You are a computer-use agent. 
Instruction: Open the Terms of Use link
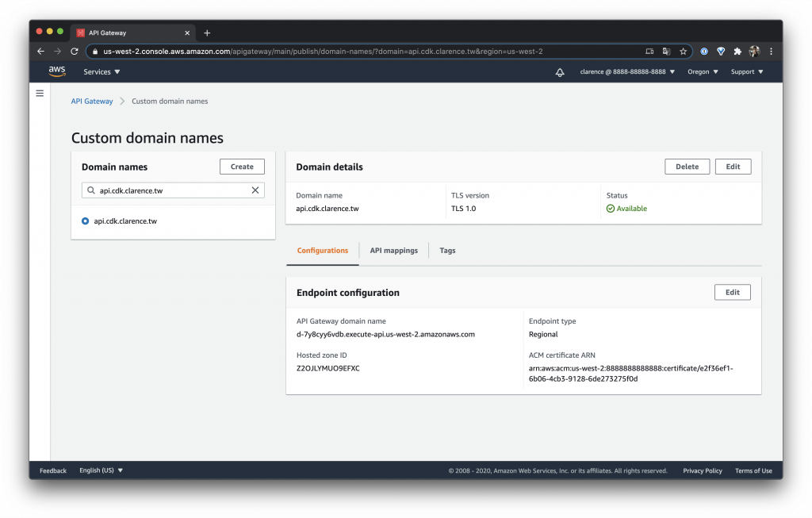pos(753,470)
